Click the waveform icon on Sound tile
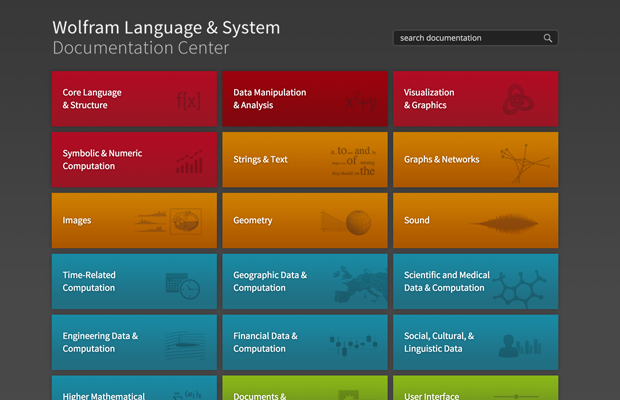The image size is (620, 400). 503,224
